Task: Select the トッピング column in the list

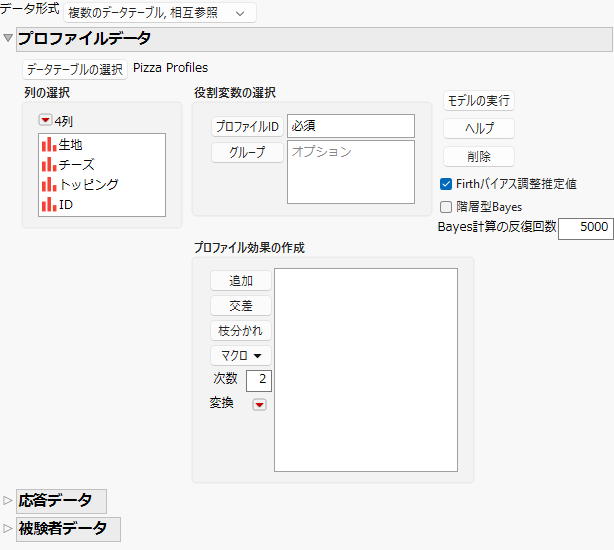Action: [x=102, y=184]
